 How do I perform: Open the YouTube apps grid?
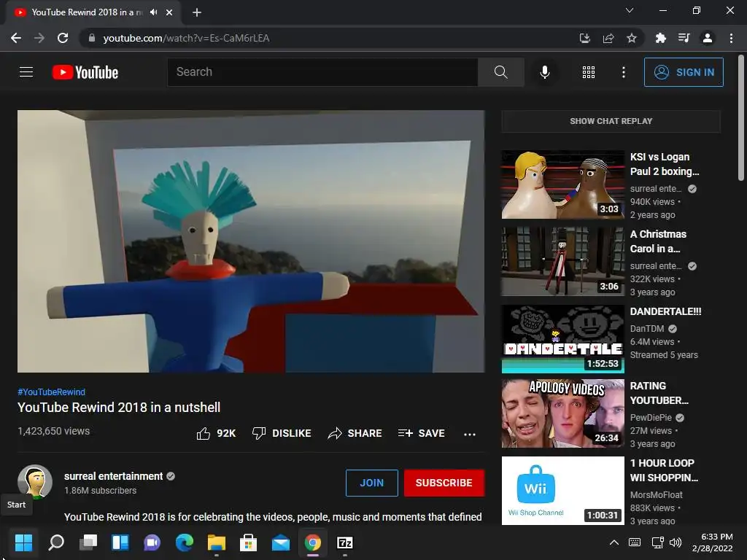point(589,72)
